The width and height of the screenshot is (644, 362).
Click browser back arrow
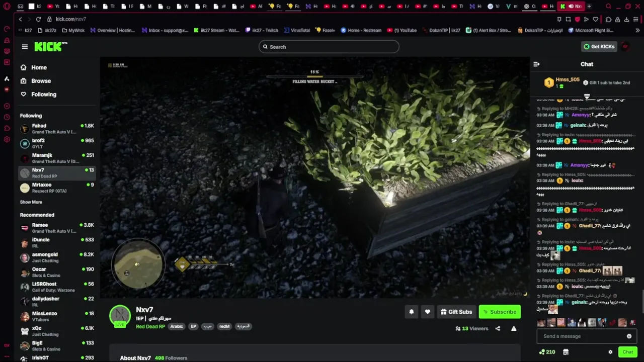20,19
